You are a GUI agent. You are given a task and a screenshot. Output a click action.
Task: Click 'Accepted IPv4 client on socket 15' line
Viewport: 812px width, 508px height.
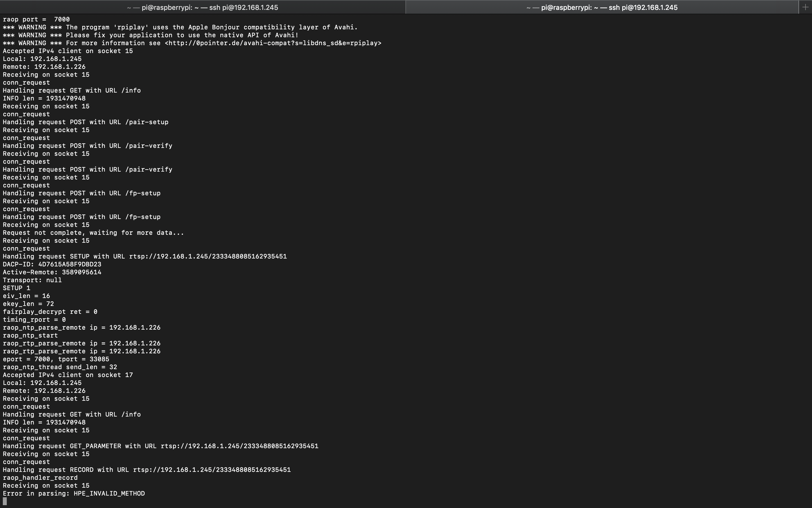tap(68, 51)
